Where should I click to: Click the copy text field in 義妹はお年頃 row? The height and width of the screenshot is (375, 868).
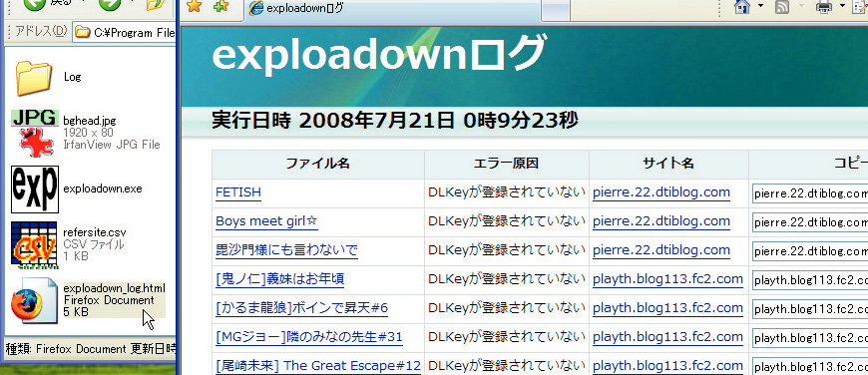tap(810, 280)
